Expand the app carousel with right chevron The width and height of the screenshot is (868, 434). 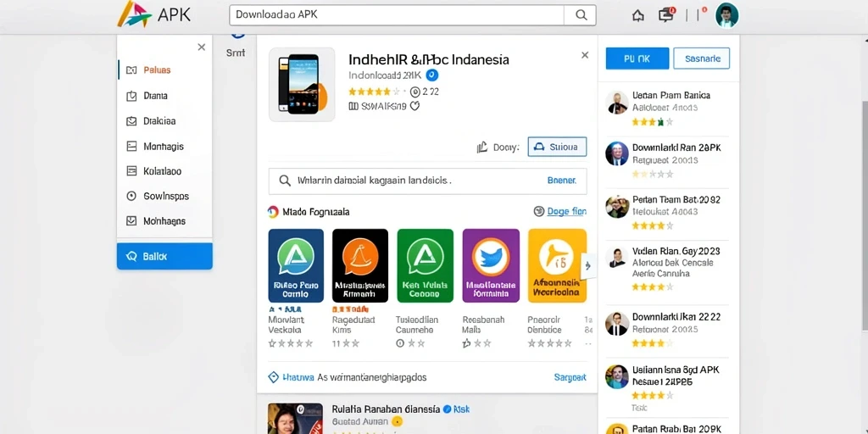click(587, 265)
